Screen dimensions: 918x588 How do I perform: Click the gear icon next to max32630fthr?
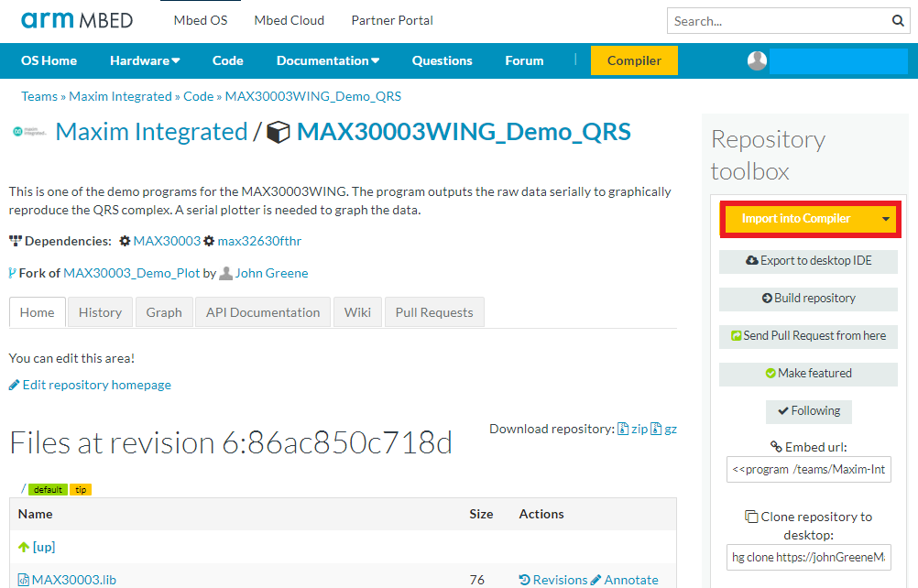point(209,241)
